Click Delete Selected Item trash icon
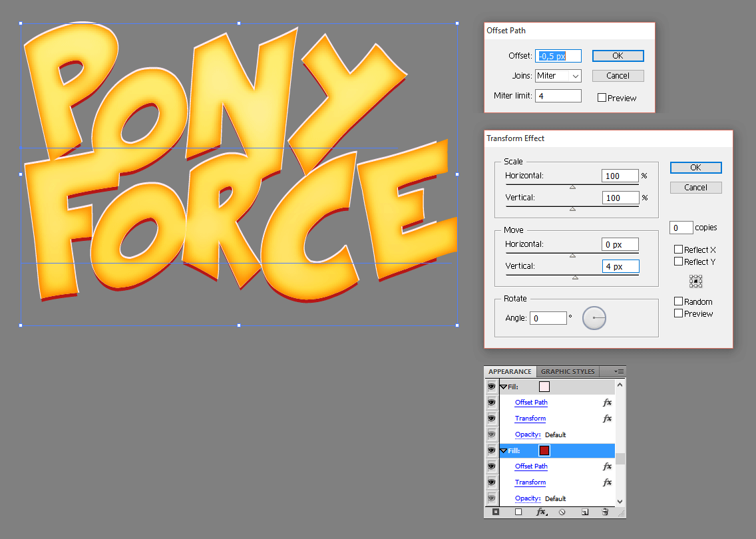This screenshot has height=539, width=756. point(605,512)
